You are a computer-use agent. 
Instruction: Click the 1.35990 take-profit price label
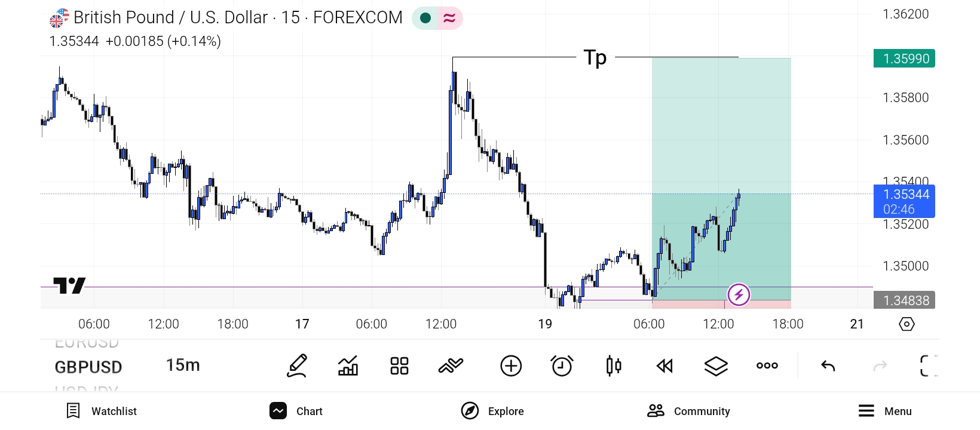pos(904,59)
